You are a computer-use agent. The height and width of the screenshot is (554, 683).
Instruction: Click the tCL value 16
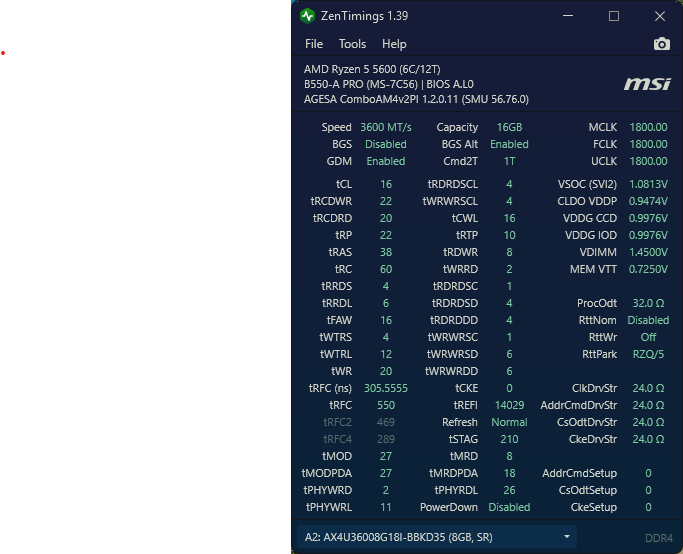(x=385, y=184)
